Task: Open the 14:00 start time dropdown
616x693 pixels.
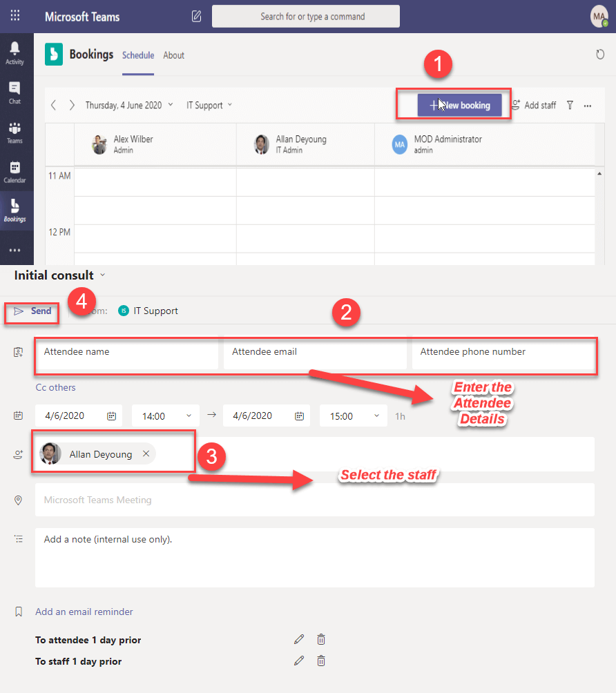Action: coord(165,416)
